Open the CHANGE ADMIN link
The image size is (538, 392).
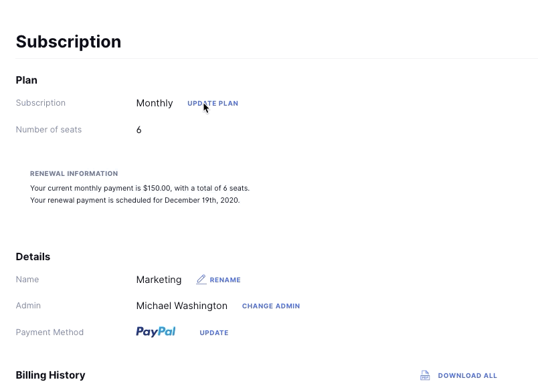271,306
